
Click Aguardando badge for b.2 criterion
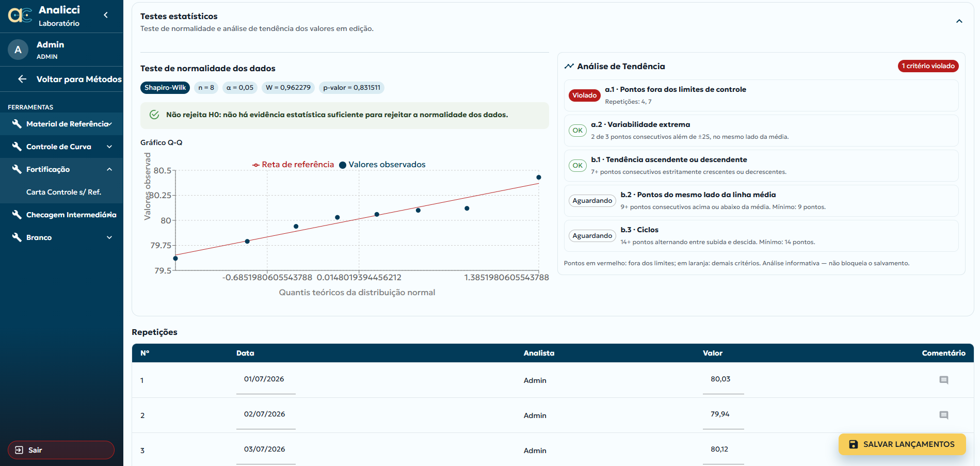(x=592, y=201)
